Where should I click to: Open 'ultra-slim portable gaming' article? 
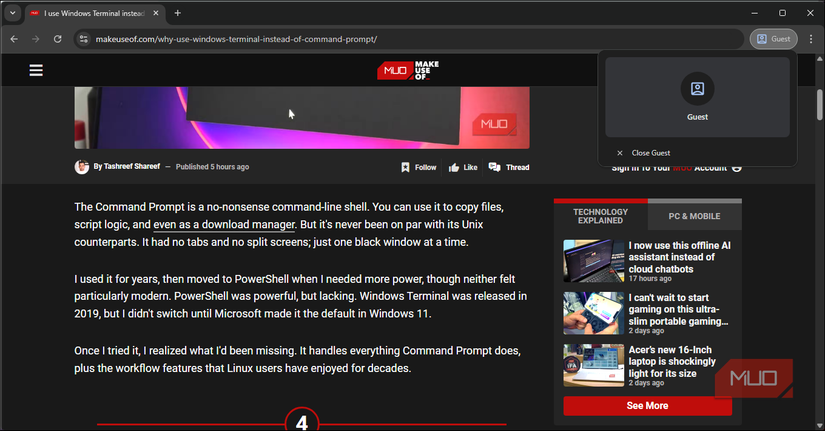click(678, 309)
